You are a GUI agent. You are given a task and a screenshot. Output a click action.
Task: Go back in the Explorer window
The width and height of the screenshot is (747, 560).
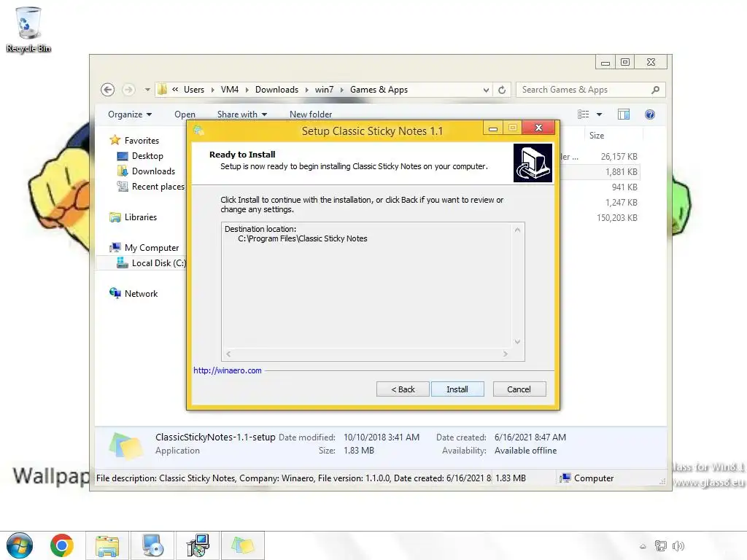coord(108,90)
